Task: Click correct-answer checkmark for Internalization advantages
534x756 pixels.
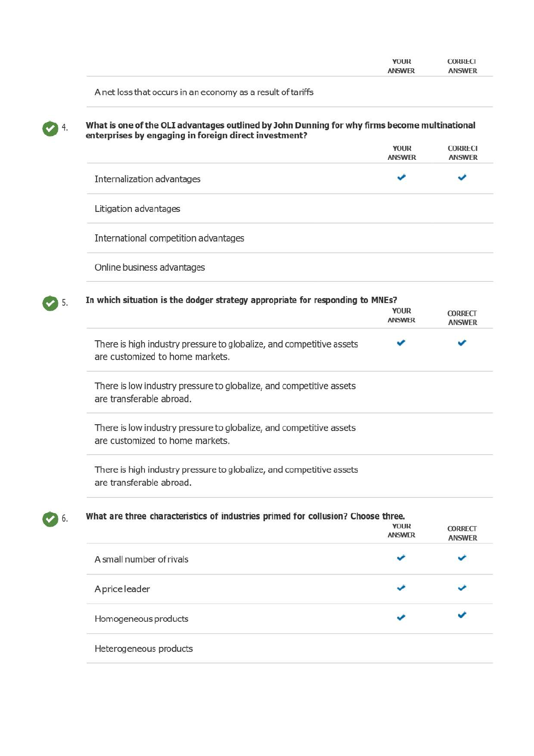Action: (x=462, y=177)
